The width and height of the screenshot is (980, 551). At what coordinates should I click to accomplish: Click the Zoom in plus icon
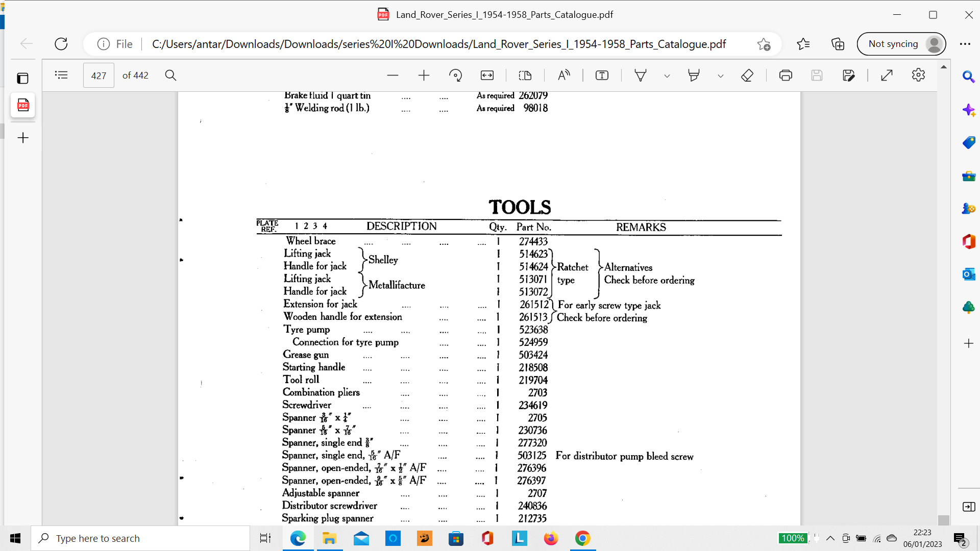coord(424,76)
